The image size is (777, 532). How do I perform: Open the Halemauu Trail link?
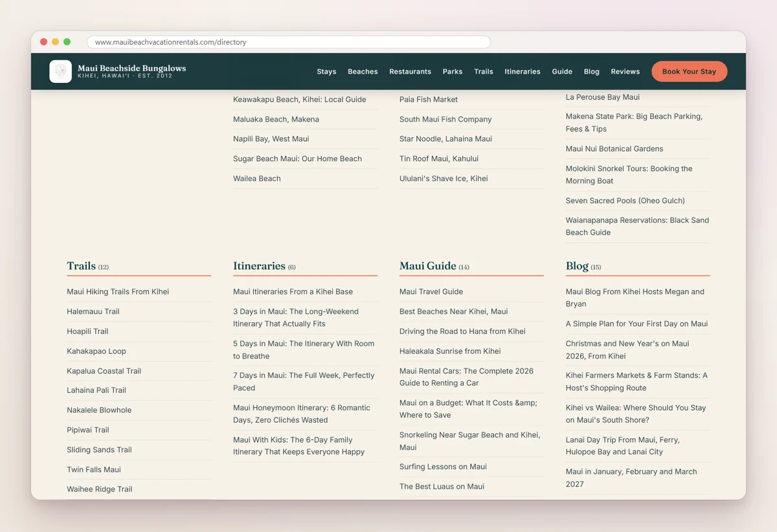point(93,311)
